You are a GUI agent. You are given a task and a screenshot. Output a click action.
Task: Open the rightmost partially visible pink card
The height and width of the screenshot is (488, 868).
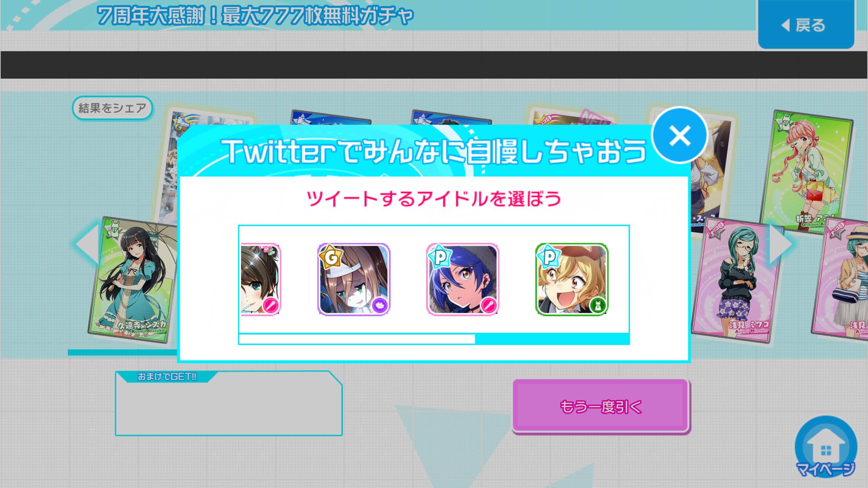840,280
